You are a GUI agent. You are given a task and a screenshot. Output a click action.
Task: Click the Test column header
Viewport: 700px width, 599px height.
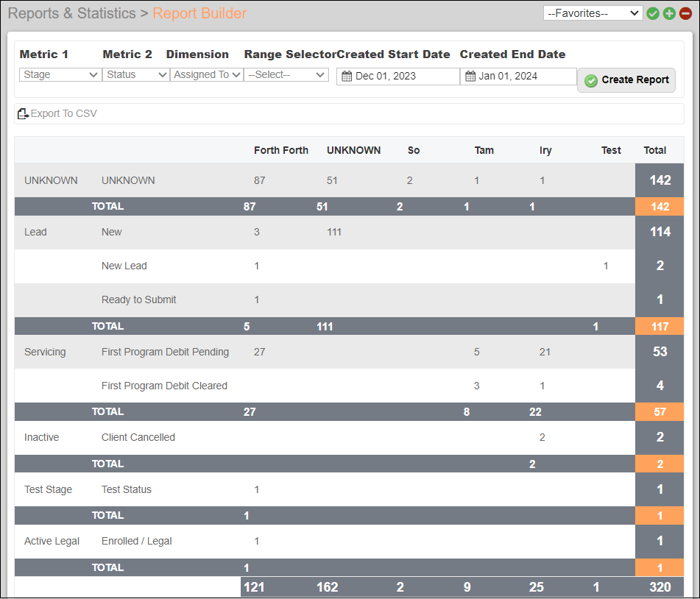tap(611, 150)
